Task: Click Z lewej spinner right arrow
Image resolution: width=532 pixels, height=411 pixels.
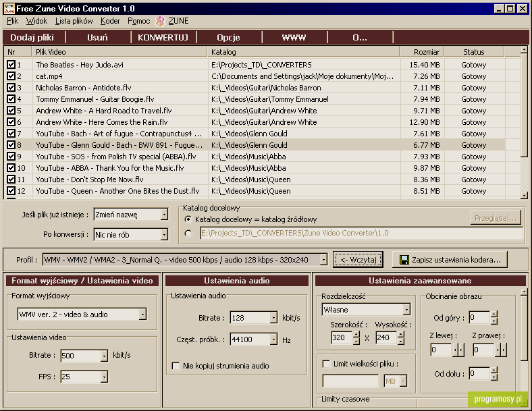Action: 460,350
